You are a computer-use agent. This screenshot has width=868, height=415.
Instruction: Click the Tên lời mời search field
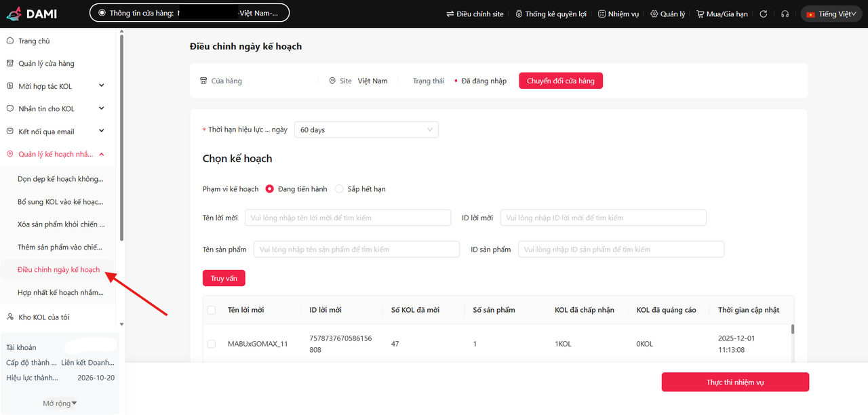pos(348,218)
